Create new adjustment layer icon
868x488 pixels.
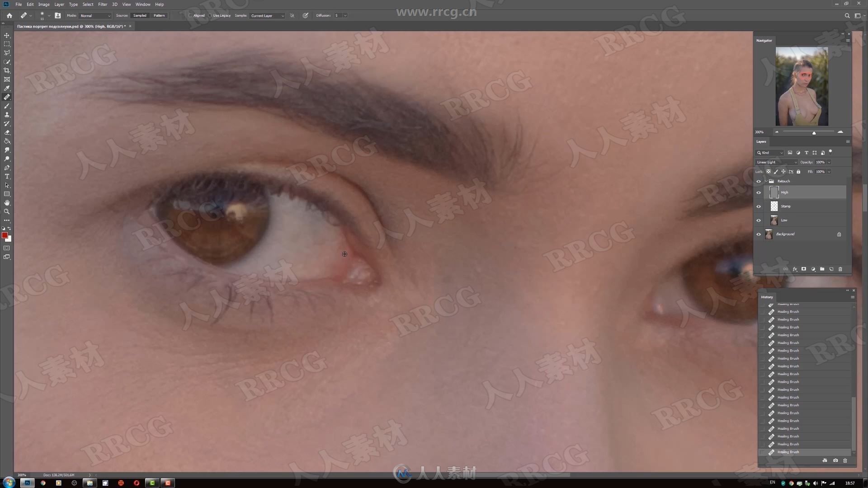click(813, 269)
